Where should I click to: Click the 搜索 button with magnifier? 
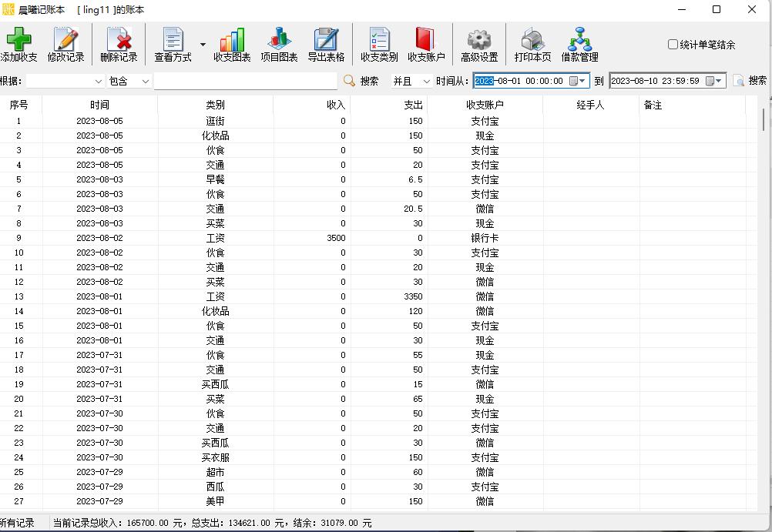tap(361, 81)
